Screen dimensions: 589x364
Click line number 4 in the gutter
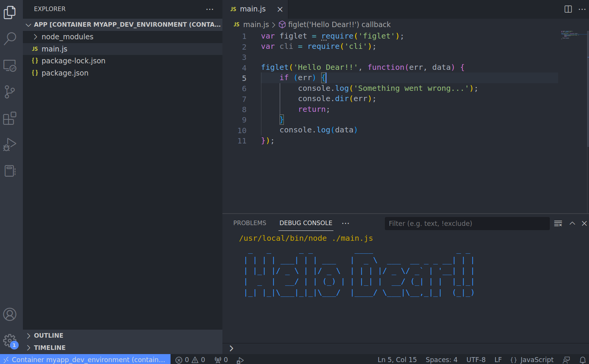pos(244,68)
